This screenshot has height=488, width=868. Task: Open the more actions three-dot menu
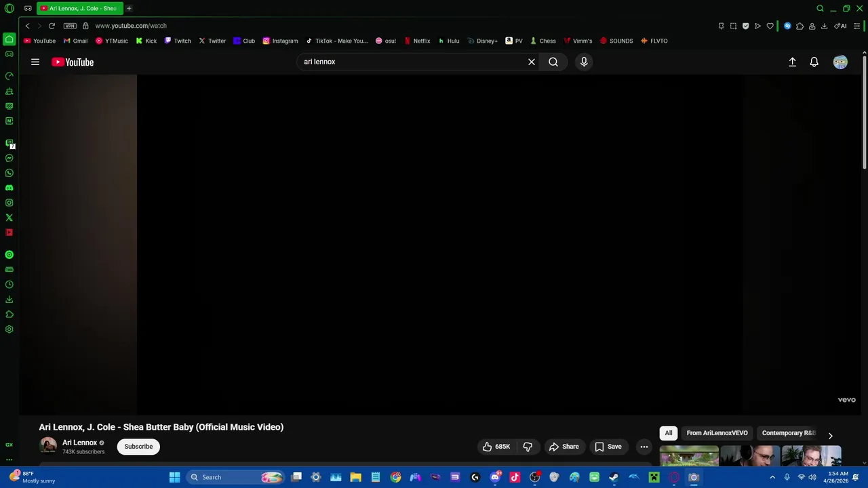[x=644, y=447]
